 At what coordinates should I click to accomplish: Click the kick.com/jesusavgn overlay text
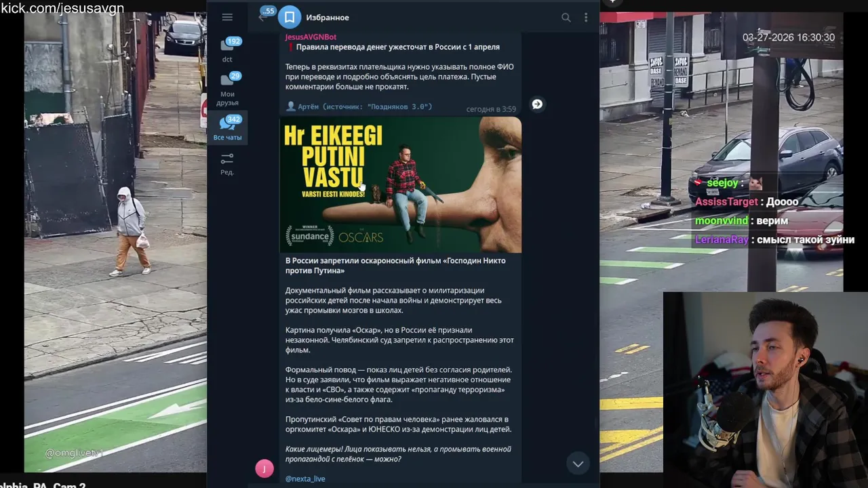[62, 8]
